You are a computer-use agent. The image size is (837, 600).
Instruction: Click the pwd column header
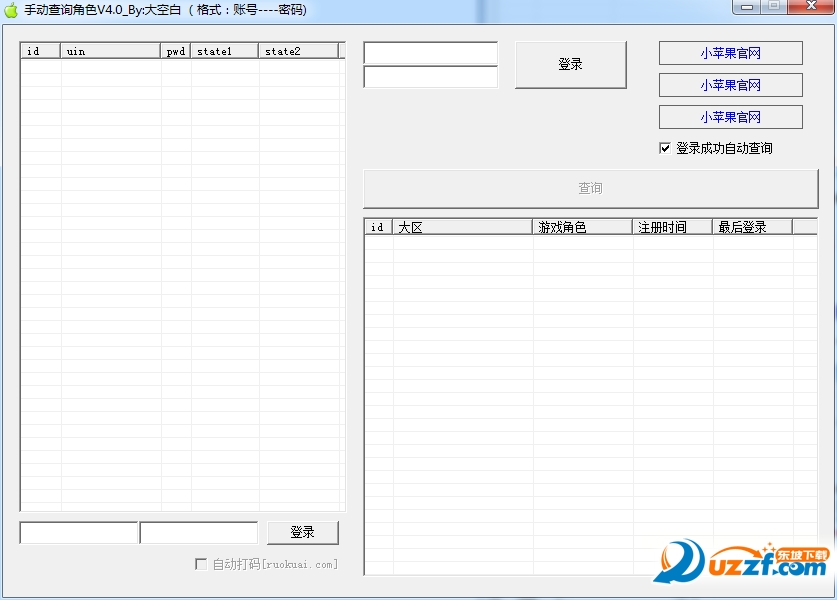click(176, 51)
